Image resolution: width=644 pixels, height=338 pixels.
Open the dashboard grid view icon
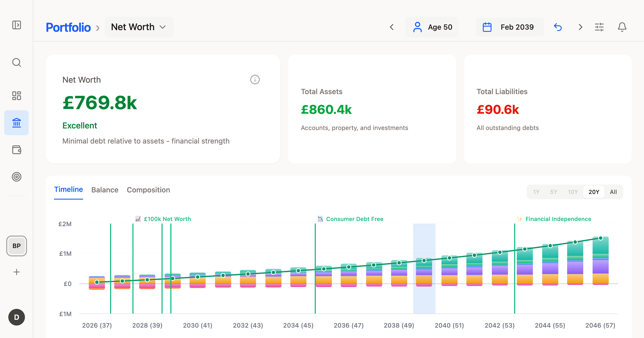coord(16,96)
